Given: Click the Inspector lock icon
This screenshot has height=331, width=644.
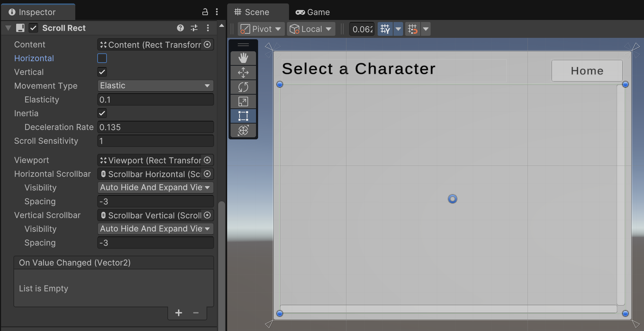Looking at the screenshot, I should (x=205, y=12).
